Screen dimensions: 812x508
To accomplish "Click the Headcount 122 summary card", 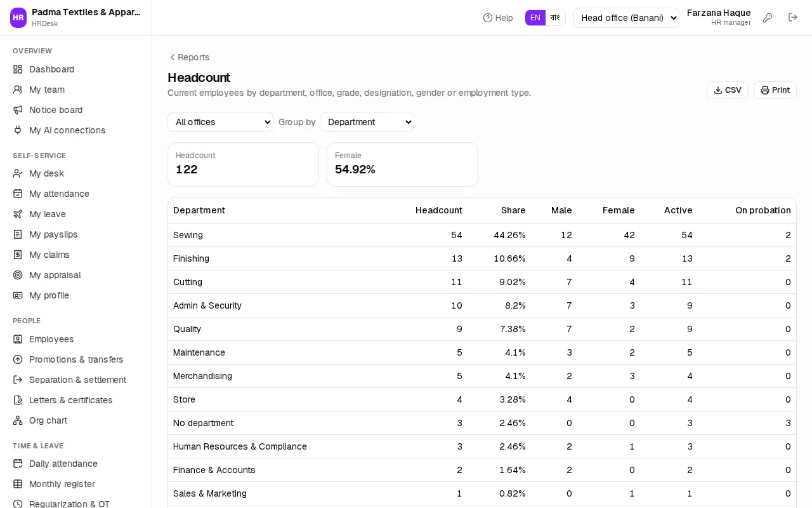I will pos(243,164).
